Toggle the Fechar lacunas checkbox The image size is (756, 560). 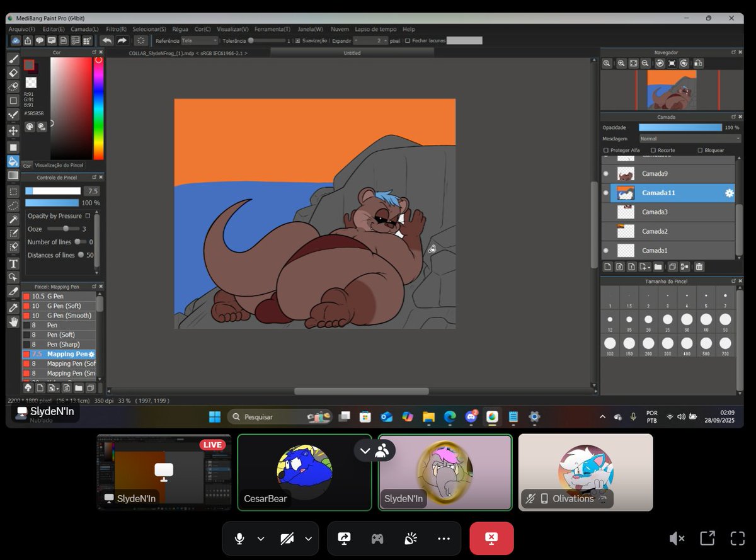[x=408, y=40]
